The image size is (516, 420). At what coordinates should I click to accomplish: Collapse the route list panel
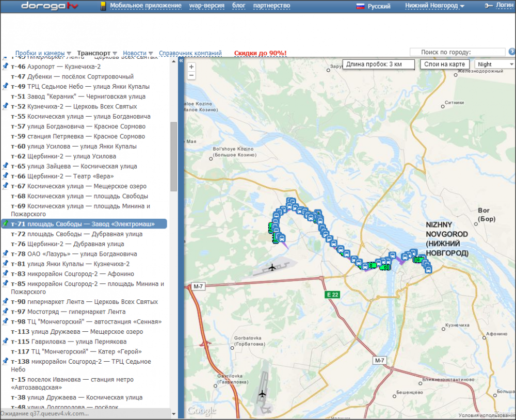181,61
